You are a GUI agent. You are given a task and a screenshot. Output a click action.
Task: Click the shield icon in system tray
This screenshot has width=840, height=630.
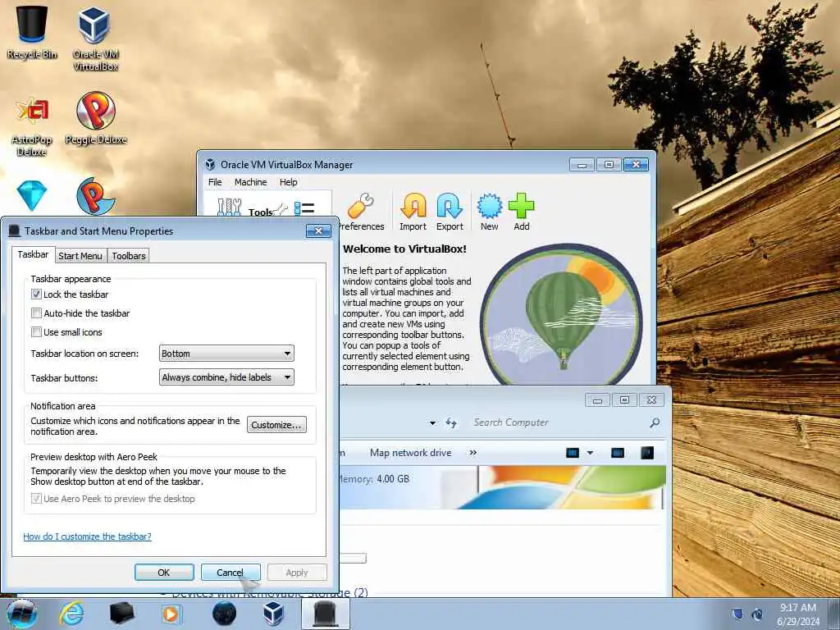pos(737,614)
